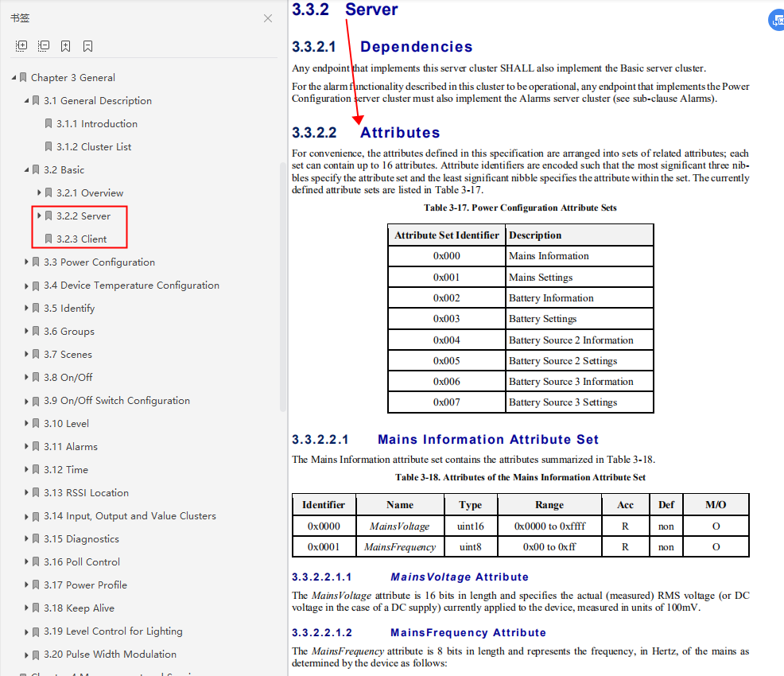Viewport: 784px width, 676px height.
Task: Expand 3.19 Level Control for Lighting node
Action: tap(26, 631)
